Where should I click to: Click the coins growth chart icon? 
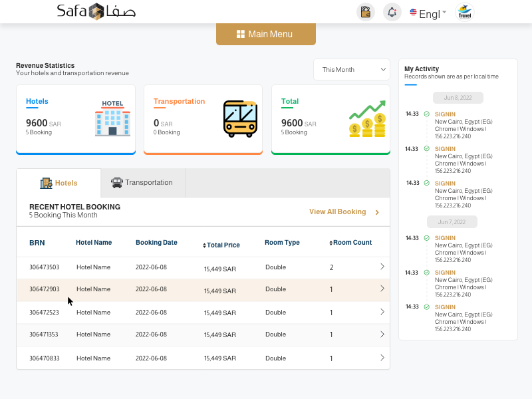click(368, 119)
